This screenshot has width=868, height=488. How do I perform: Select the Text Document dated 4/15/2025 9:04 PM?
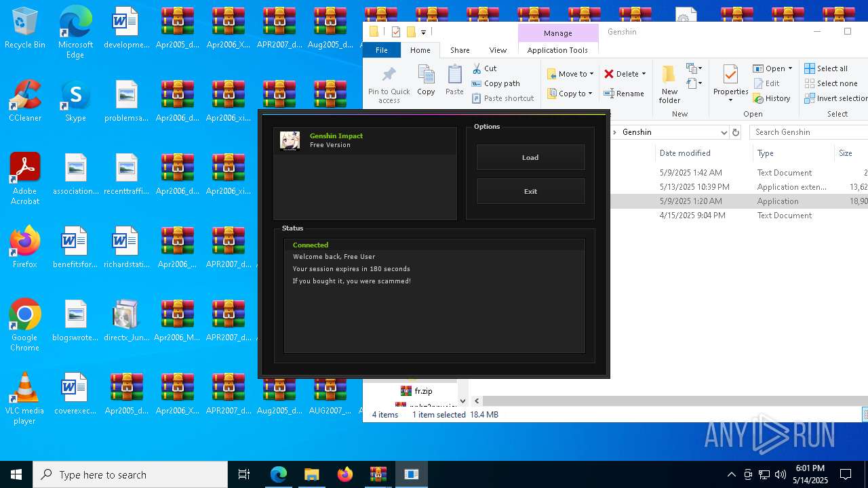tap(738, 216)
